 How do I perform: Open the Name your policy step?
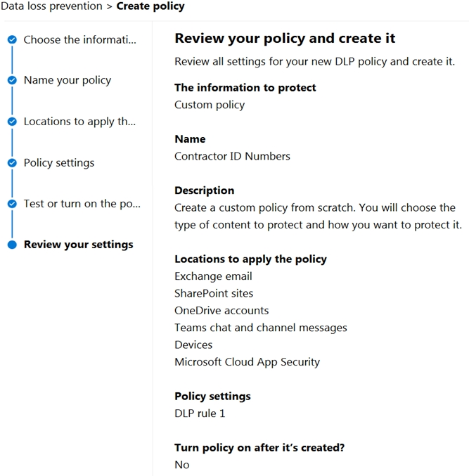(68, 80)
